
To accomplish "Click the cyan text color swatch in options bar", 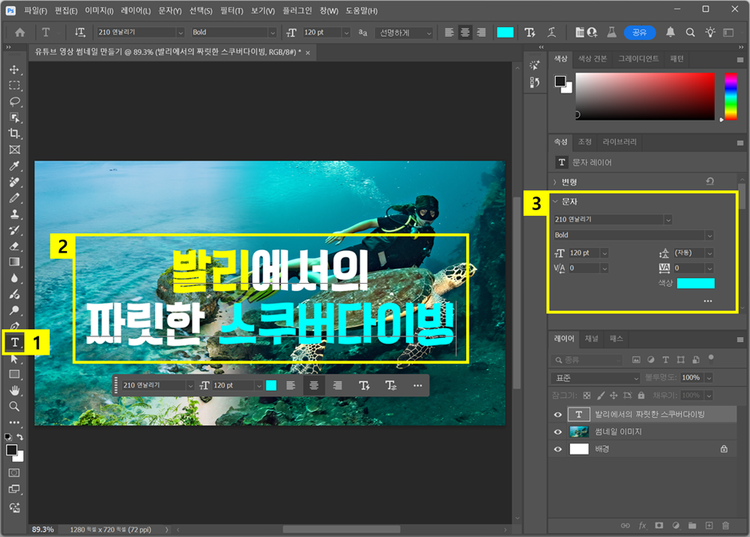I will tap(505, 33).
